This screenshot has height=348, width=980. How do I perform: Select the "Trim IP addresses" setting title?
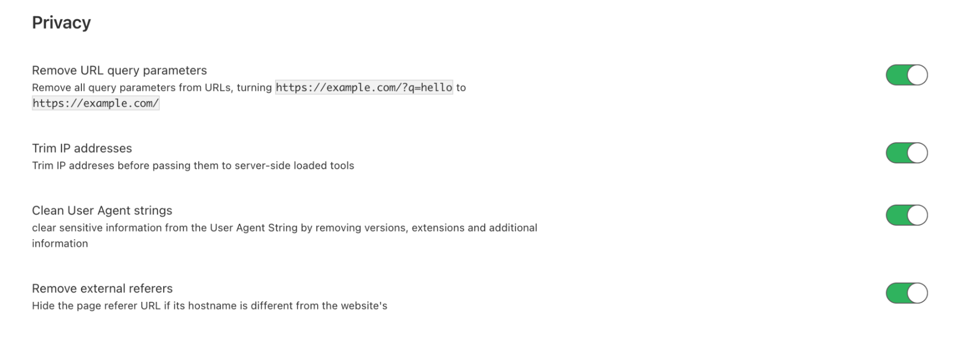(82, 149)
